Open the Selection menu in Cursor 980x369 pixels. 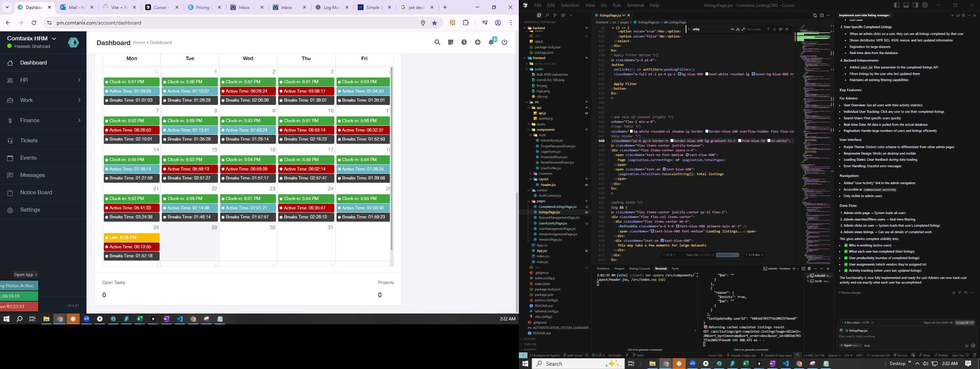[x=570, y=5]
